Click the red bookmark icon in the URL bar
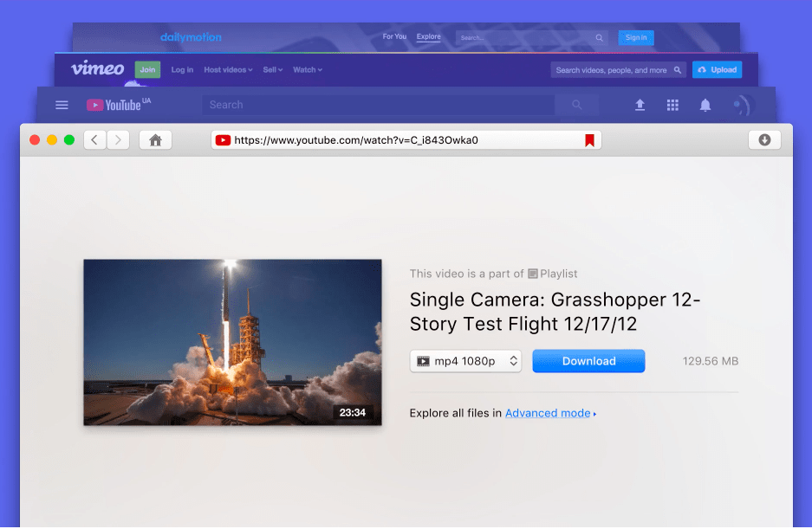The height and width of the screenshot is (529, 812). tap(589, 140)
